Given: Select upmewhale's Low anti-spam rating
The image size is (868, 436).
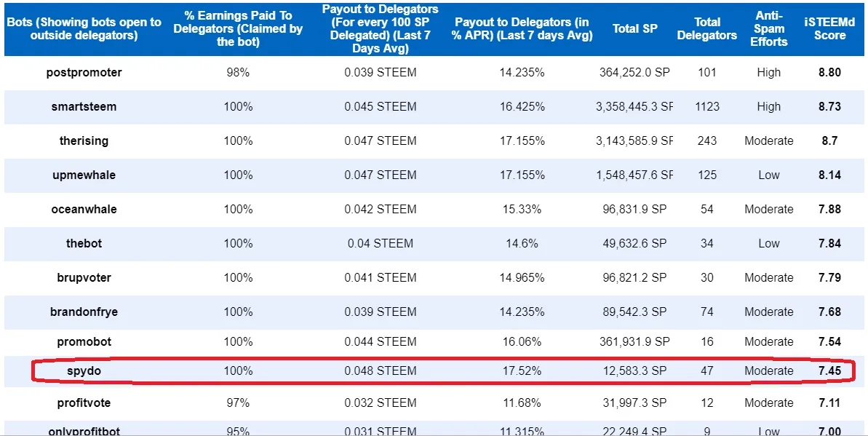Looking at the screenshot, I should point(769,175).
